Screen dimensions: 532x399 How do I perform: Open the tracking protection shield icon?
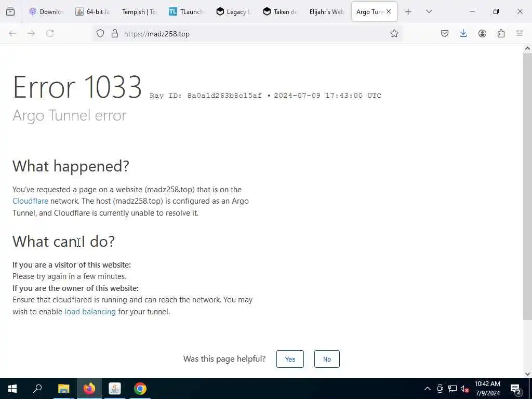pos(100,33)
